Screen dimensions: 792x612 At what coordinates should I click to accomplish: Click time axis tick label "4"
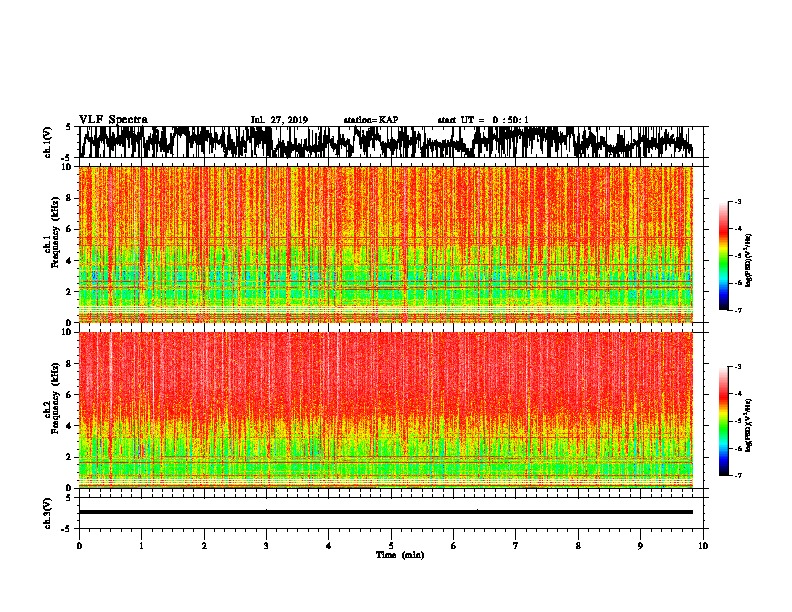coord(329,546)
